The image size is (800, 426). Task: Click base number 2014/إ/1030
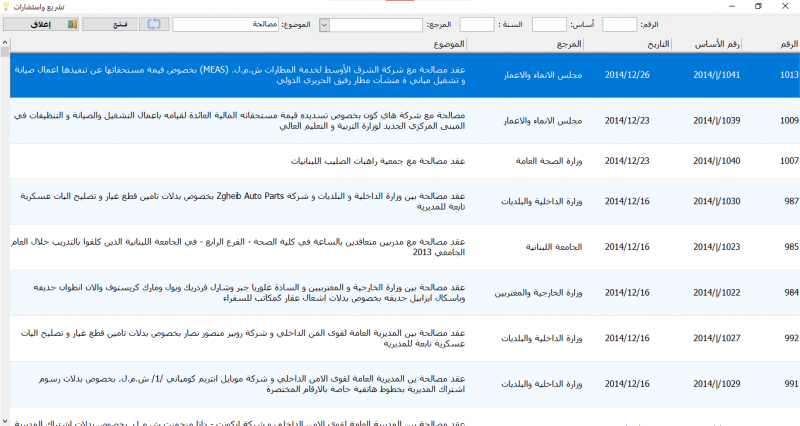point(716,201)
